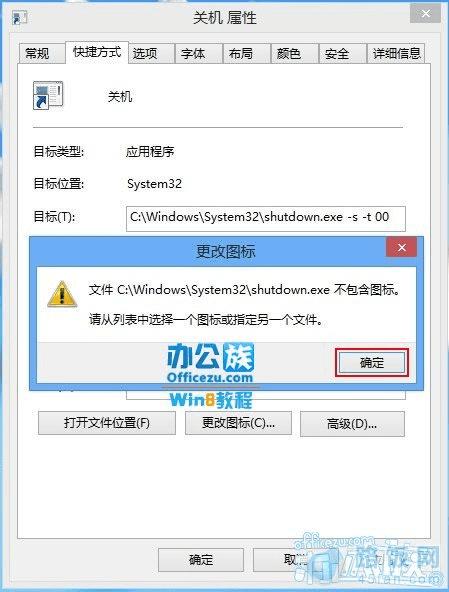
Task: Click the properties window title bar icon
Action: pyautogui.click(x=19, y=17)
